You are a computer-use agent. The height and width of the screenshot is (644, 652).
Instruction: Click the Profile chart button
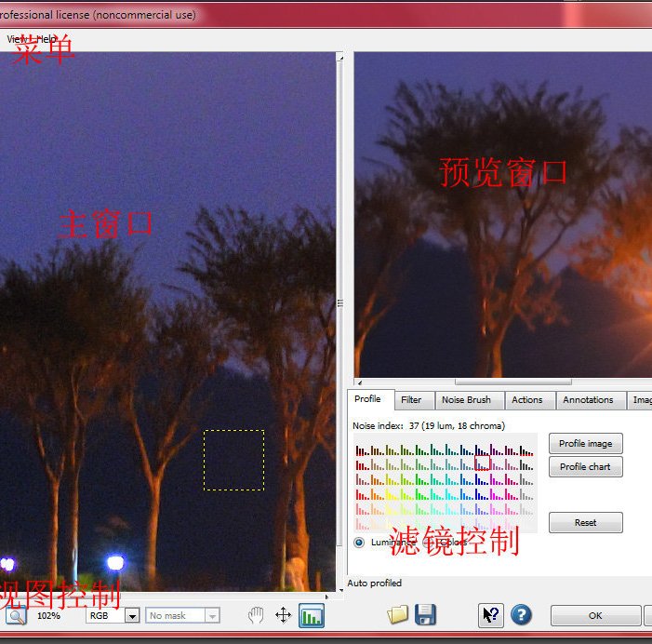[585, 467]
